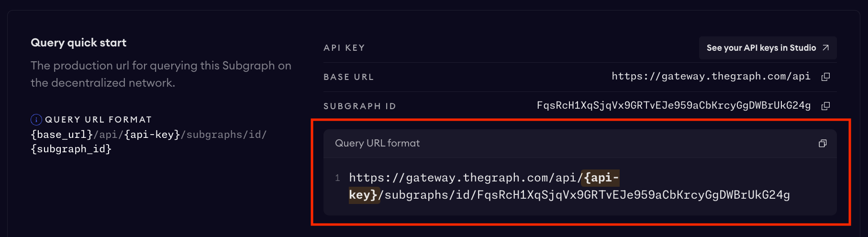
Task: Click the gateway.thegraph.com/api base URL value
Action: (711, 77)
